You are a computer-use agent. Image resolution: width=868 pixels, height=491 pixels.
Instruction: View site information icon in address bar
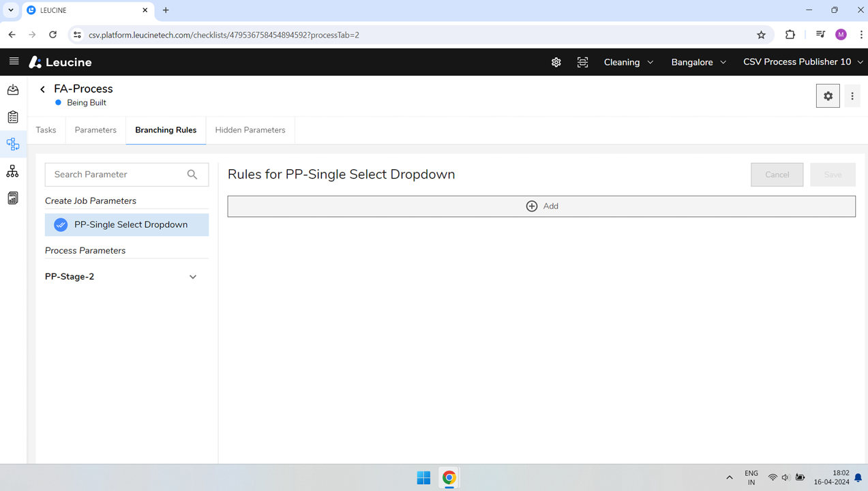[x=77, y=35]
